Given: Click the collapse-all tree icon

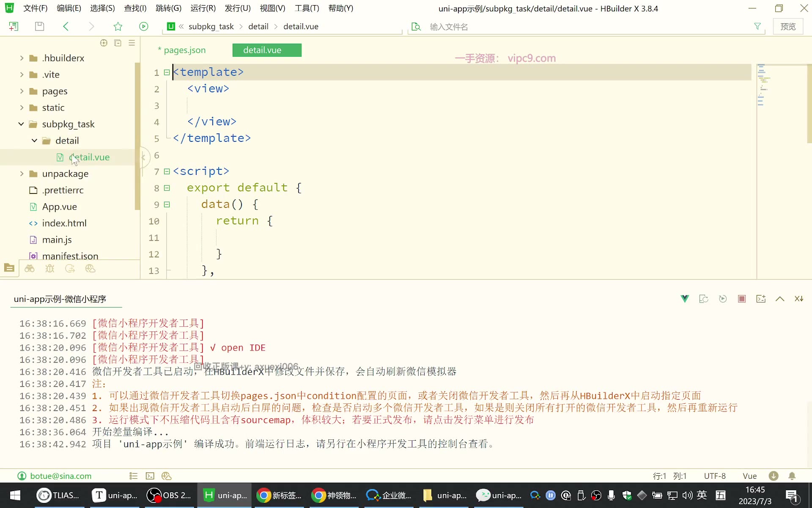Looking at the screenshot, I should [118, 43].
